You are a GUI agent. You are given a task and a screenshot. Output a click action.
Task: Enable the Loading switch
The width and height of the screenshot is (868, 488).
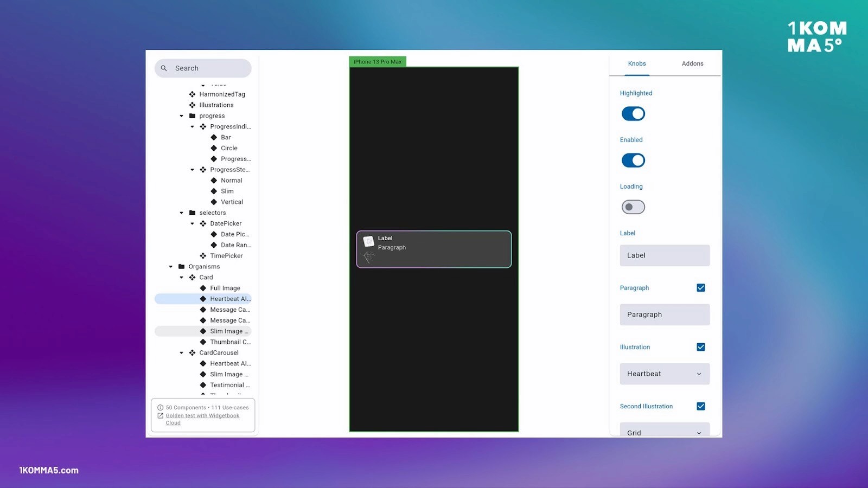point(633,207)
